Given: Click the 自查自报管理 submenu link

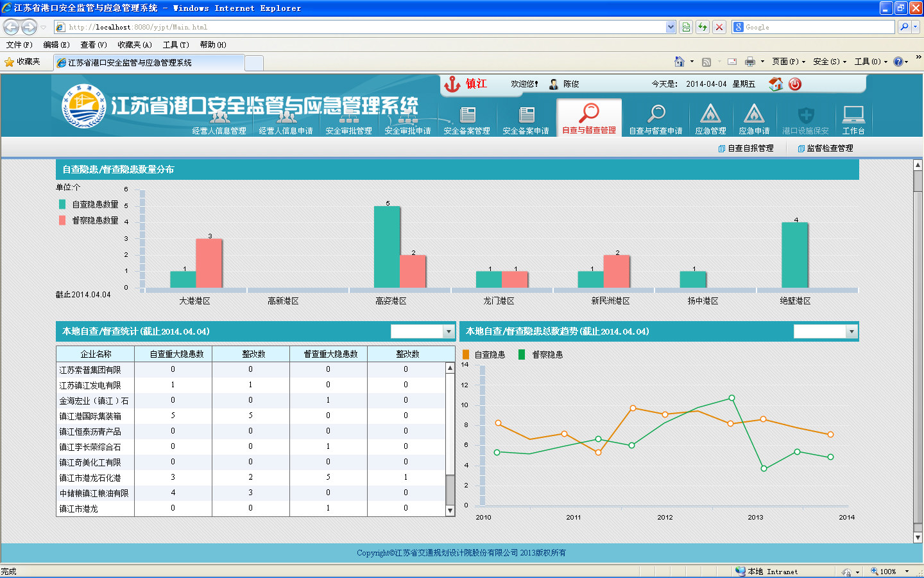Looking at the screenshot, I should [749, 148].
